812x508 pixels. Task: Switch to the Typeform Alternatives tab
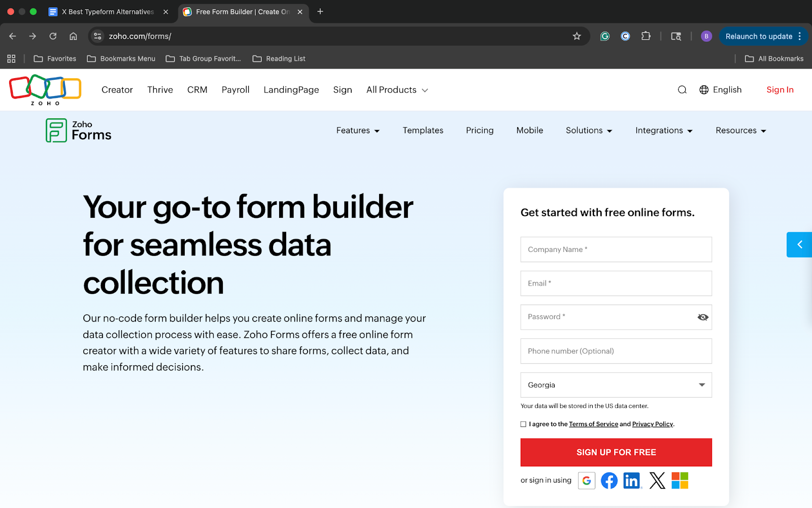click(107, 11)
